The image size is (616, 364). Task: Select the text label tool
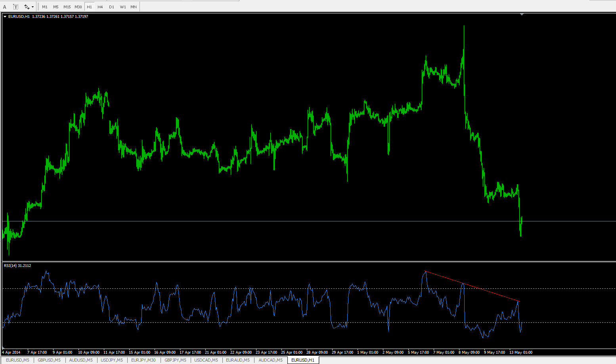[16, 7]
